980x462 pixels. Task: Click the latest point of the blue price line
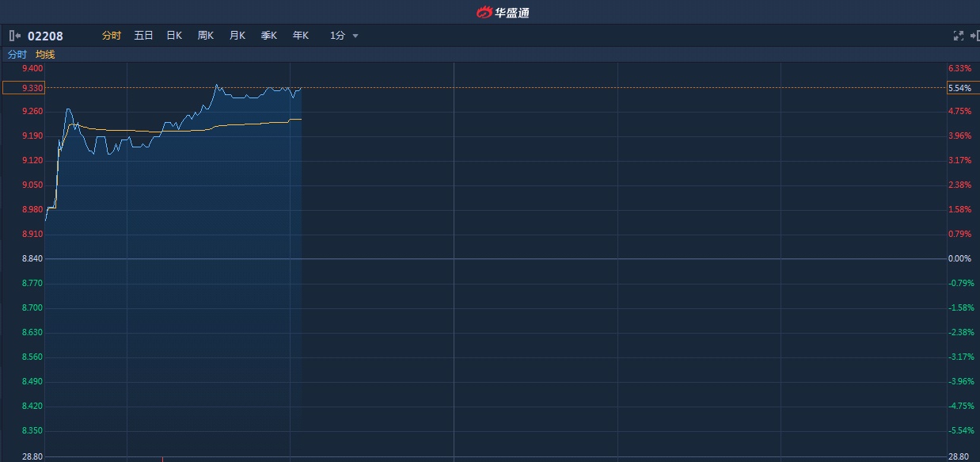click(301, 88)
